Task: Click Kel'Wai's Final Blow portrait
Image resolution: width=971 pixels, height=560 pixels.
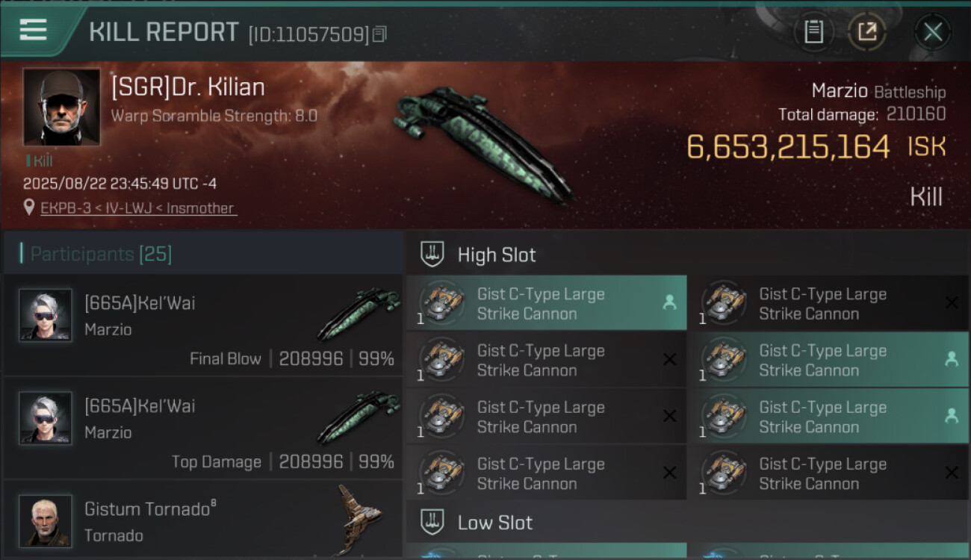Action: [x=46, y=315]
